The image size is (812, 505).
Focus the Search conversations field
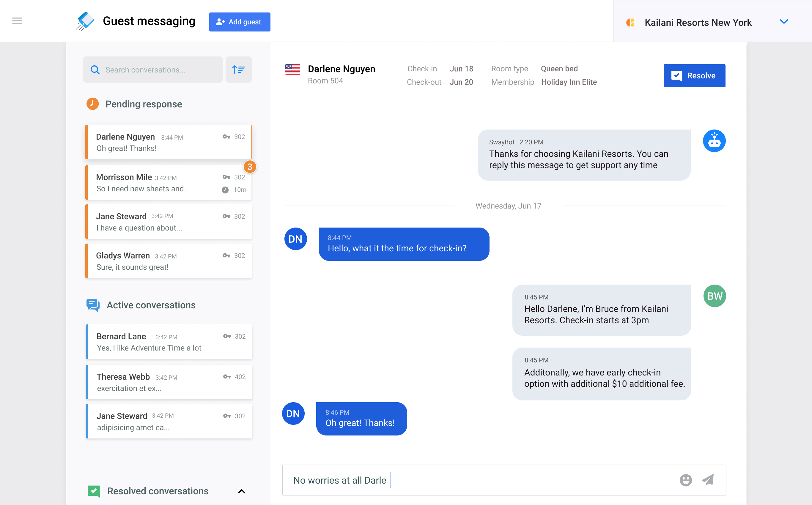(x=157, y=70)
